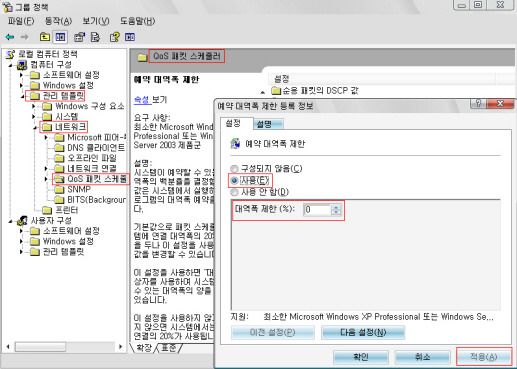The image size is (517, 369).
Task: Click the Forward arrow toolbar icon
Action: click(24, 37)
